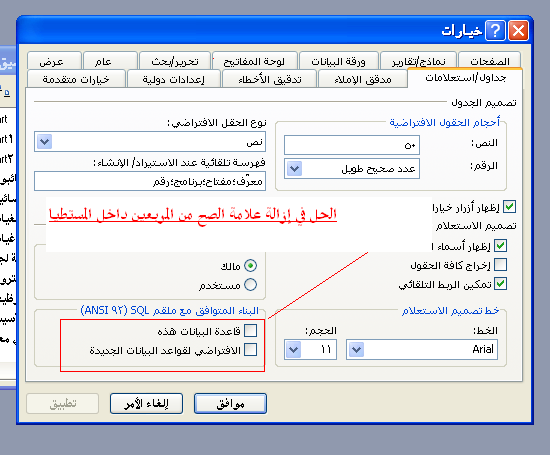Expand the الرقم field size dropdown

tap(295, 169)
